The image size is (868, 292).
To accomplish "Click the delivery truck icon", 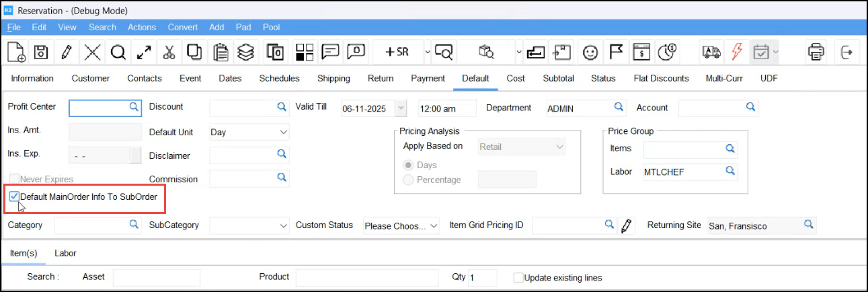I will (710, 52).
